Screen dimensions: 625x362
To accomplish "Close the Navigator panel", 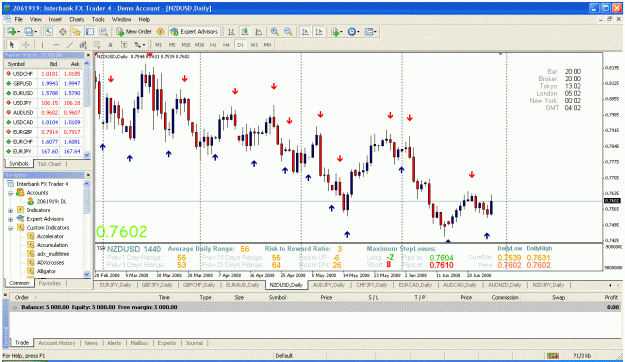I will pyautogui.click(x=88, y=175).
